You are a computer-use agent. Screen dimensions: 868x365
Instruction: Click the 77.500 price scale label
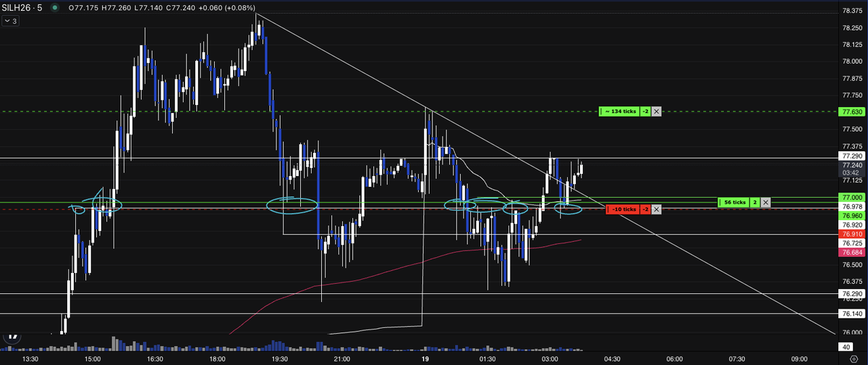coord(851,129)
